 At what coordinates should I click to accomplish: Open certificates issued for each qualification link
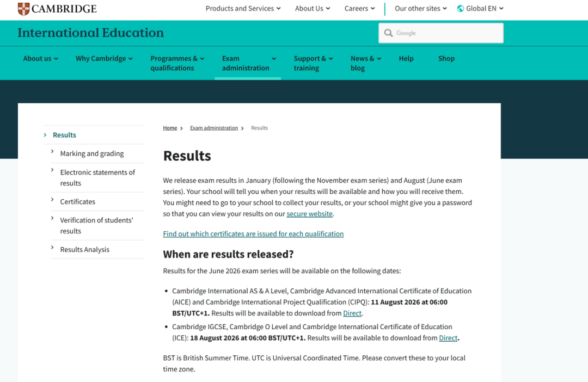tap(253, 234)
